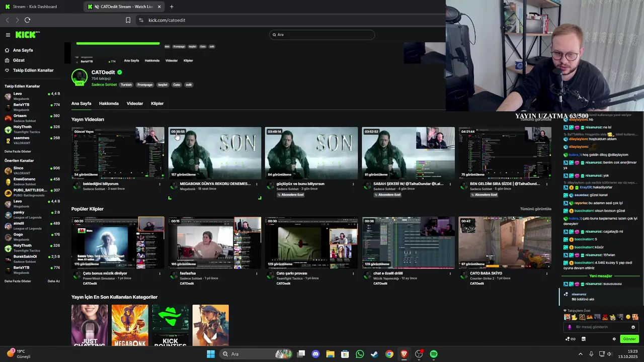Open channel points icon in chat
Viewport: 644px width, 362px height.
(x=570, y=339)
